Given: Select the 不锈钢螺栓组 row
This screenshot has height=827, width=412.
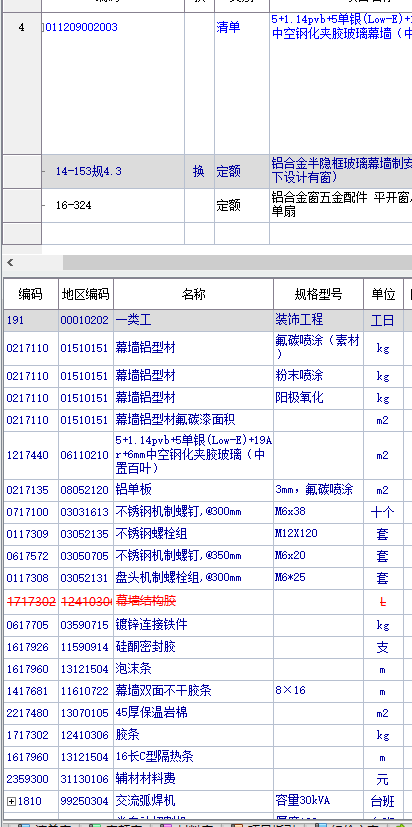Looking at the screenshot, I should (206, 534).
